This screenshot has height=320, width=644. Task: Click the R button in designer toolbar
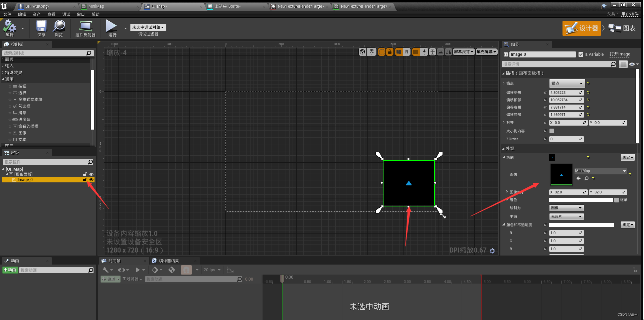[x=407, y=52]
